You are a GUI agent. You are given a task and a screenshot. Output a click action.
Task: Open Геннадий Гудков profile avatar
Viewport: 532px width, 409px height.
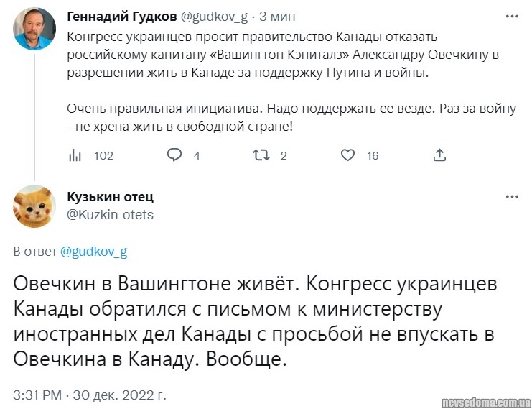point(34,28)
